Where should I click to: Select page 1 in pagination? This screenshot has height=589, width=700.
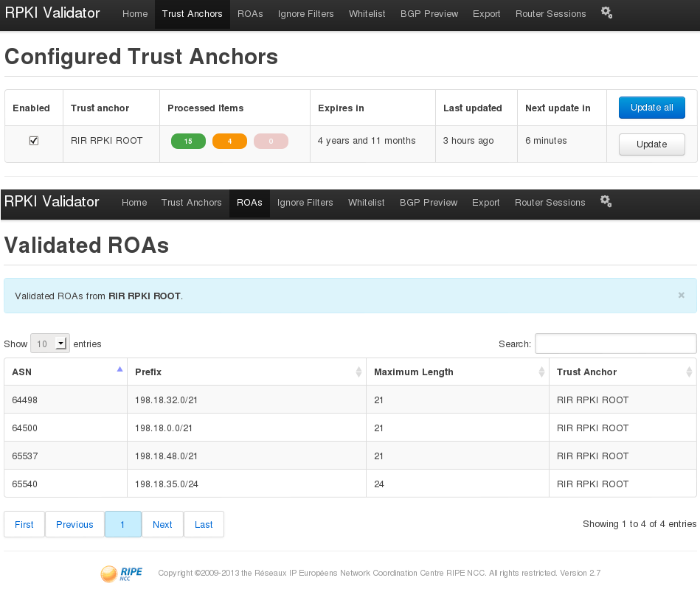(x=122, y=524)
